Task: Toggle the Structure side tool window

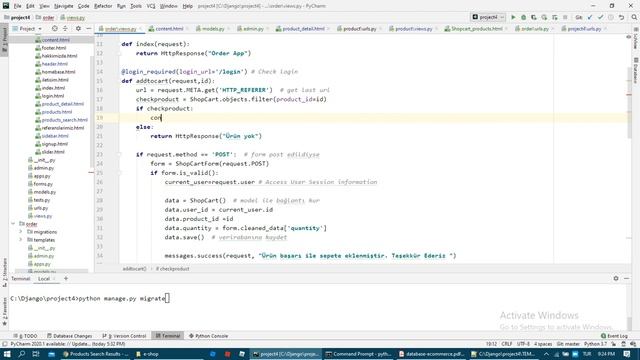Action: pyautogui.click(x=4, y=272)
